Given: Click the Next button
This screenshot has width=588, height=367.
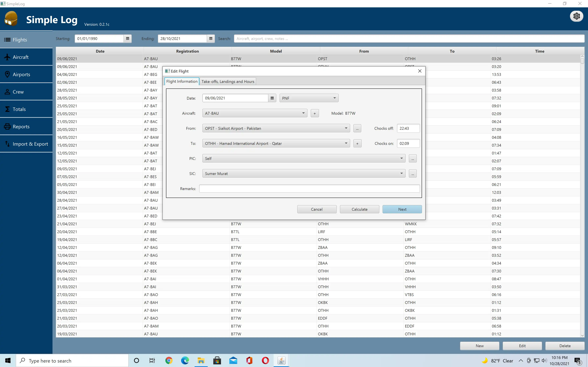Looking at the screenshot, I should [x=402, y=209].
